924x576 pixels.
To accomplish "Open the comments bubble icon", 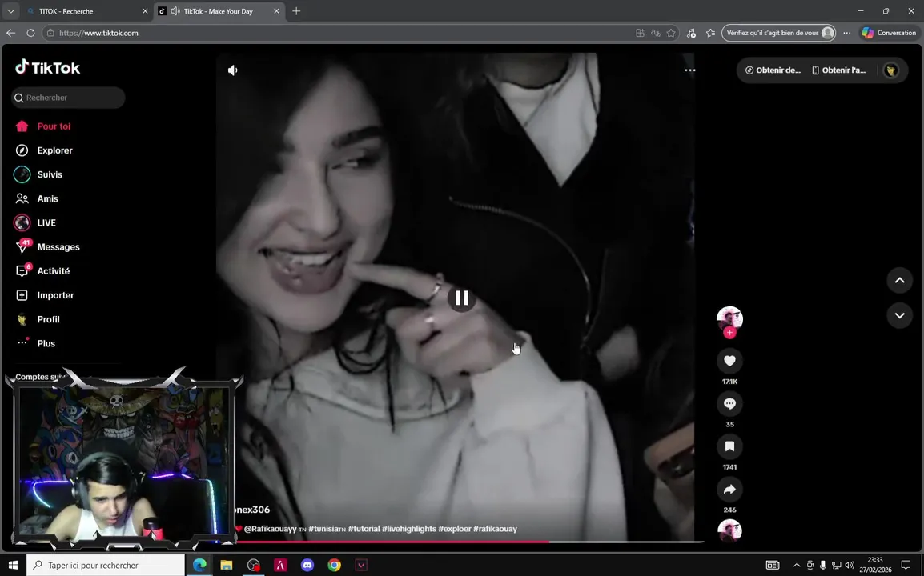I will point(729,403).
